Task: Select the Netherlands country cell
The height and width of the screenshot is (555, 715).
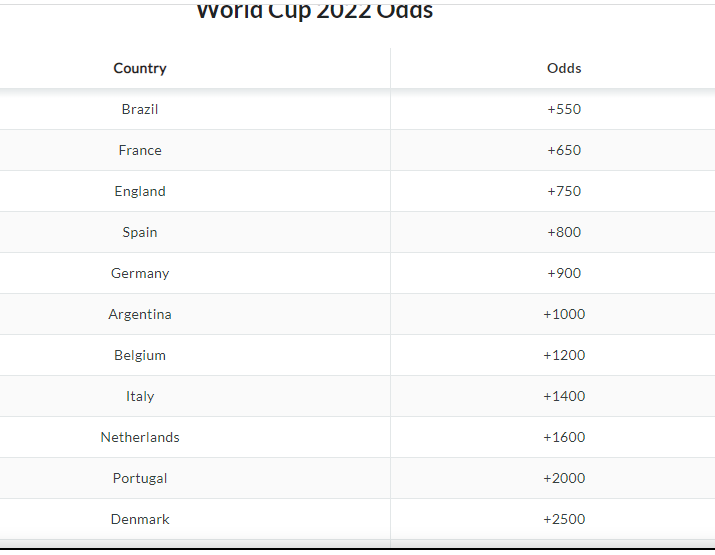Action: (x=140, y=437)
